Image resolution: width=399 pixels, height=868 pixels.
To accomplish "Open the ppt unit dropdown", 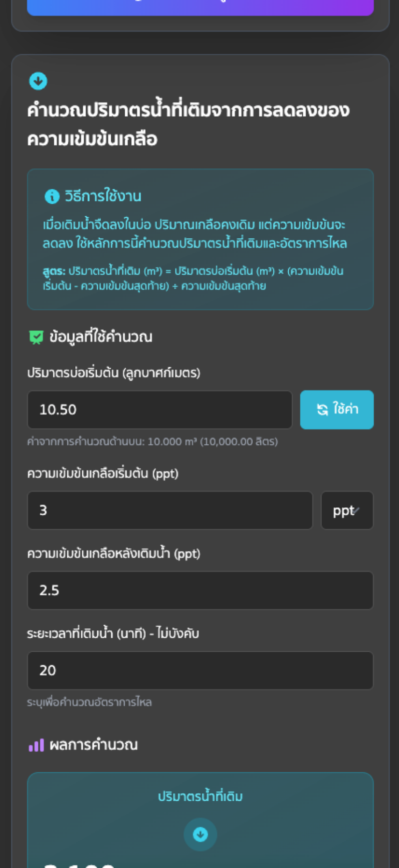I will point(347,511).
